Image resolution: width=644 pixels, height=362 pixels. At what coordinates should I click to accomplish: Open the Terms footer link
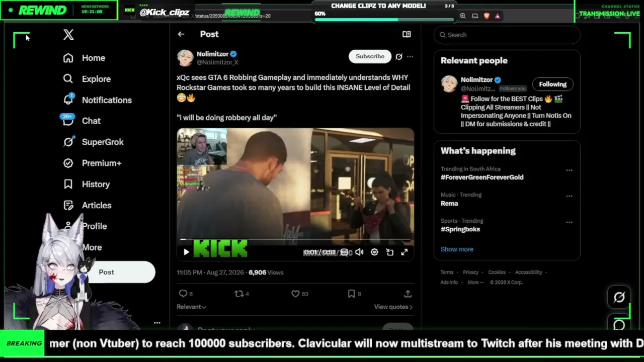[447, 273]
